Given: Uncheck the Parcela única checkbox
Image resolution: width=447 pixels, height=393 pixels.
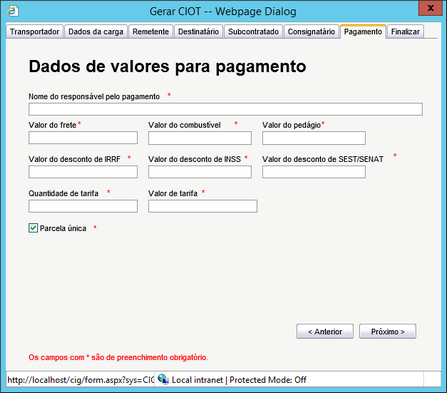Looking at the screenshot, I should pos(33,228).
